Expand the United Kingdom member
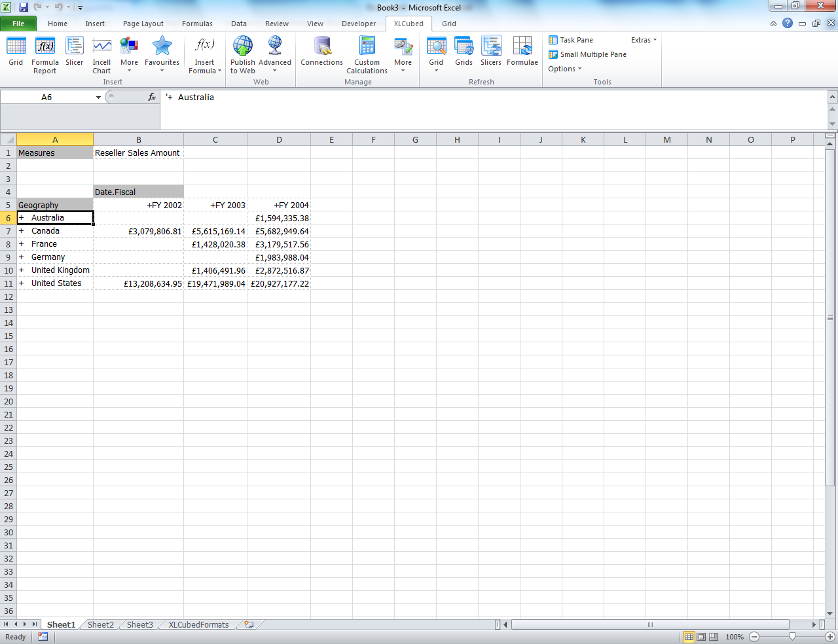 (21, 270)
